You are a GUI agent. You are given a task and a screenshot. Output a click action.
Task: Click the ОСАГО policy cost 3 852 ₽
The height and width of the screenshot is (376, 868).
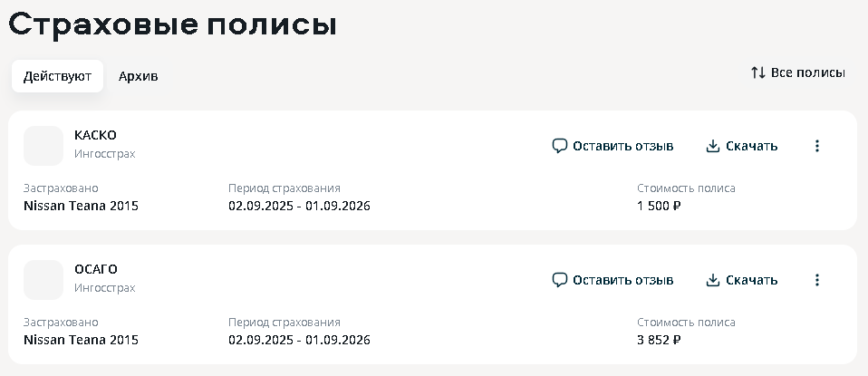pos(659,340)
